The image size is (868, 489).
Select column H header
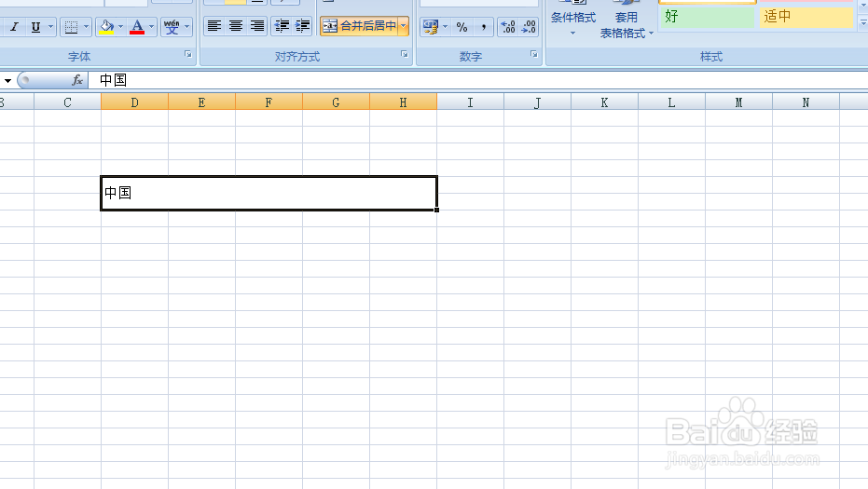pos(403,102)
